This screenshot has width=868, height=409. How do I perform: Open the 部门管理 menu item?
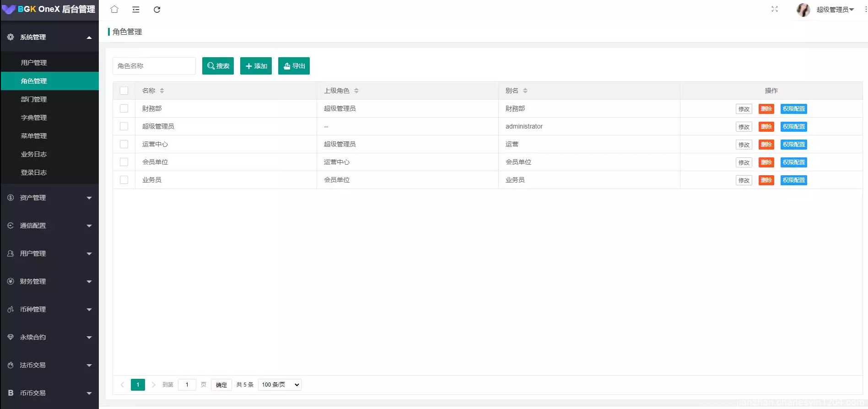[49, 99]
